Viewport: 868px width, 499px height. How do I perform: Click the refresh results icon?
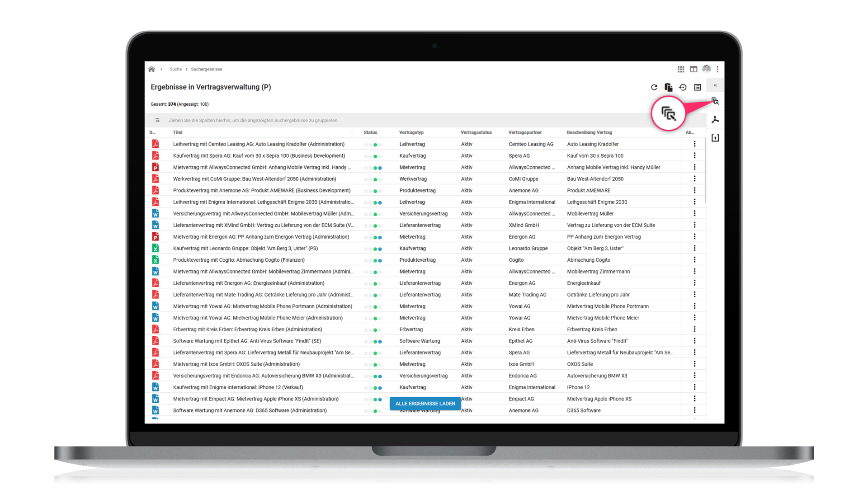(x=654, y=87)
